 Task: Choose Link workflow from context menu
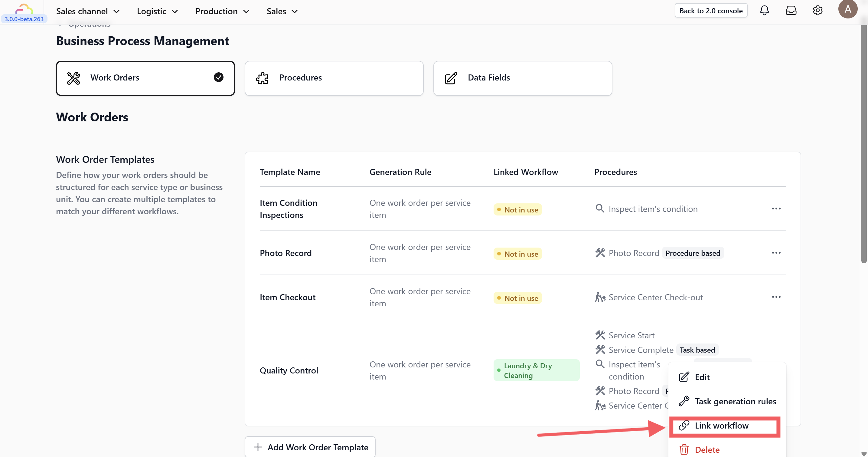click(x=721, y=426)
